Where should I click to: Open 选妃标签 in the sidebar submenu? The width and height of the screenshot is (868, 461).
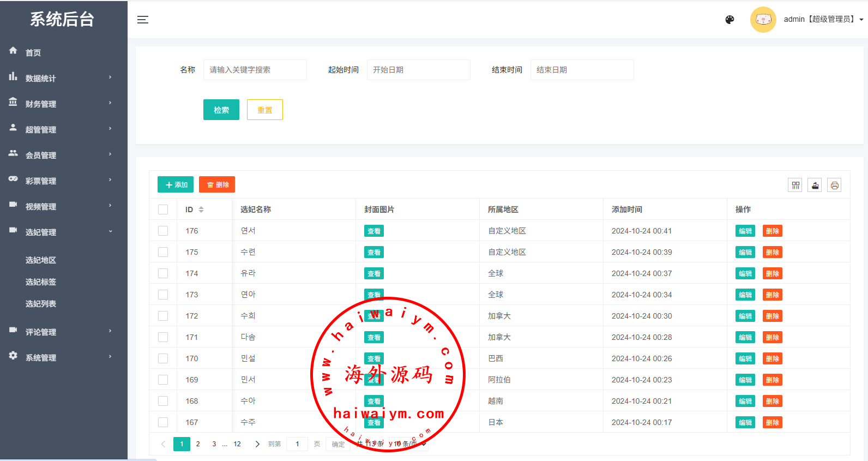click(41, 282)
